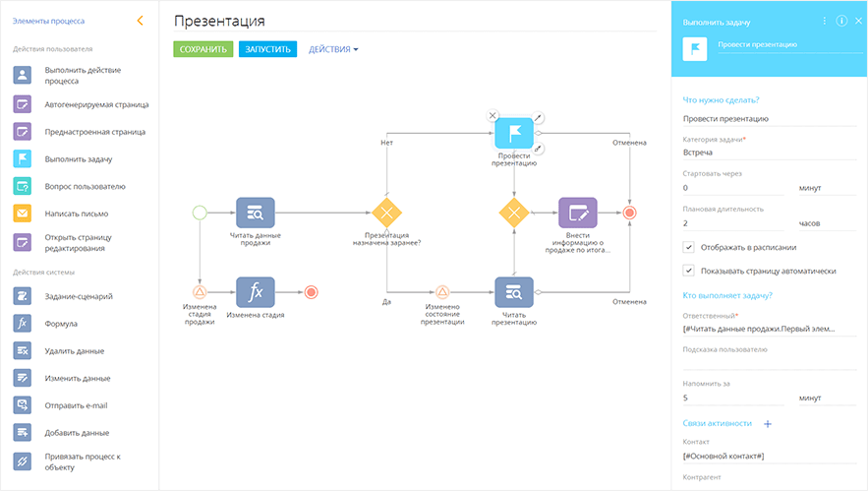The width and height of the screenshot is (868, 491).
Task: Open 'часов' unit dropdown for duration
Action: coord(828,223)
